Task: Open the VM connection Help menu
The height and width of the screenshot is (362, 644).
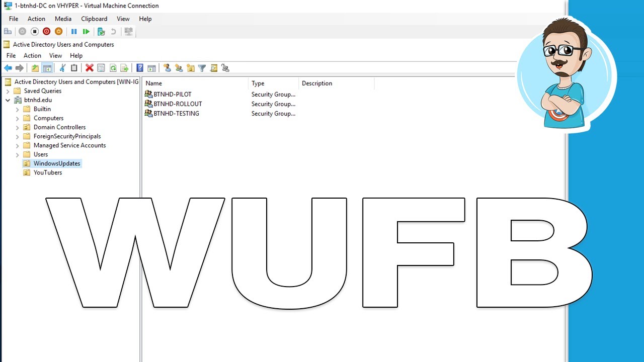Action: [x=145, y=19]
